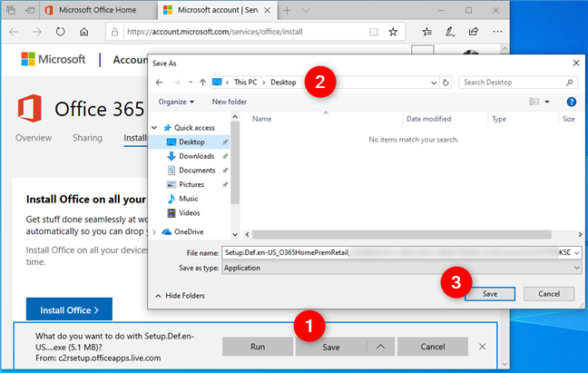Click the browser Home icon
This screenshot has width=588, height=373.
point(84,31)
